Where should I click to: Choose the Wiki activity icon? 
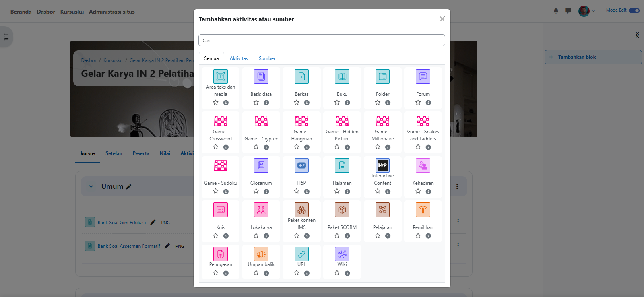coord(342,254)
